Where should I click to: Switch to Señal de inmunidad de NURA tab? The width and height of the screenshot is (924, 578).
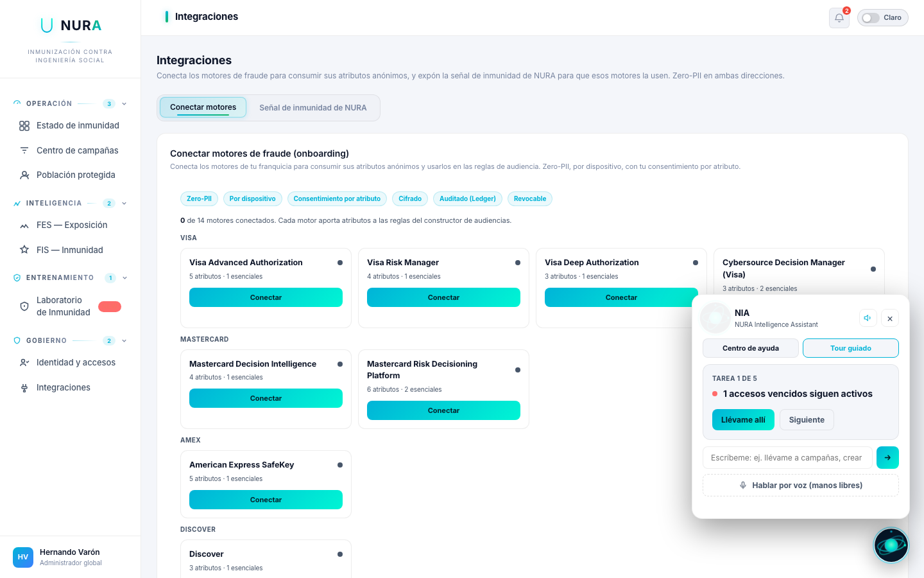pyautogui.click(x=313, y=108)
